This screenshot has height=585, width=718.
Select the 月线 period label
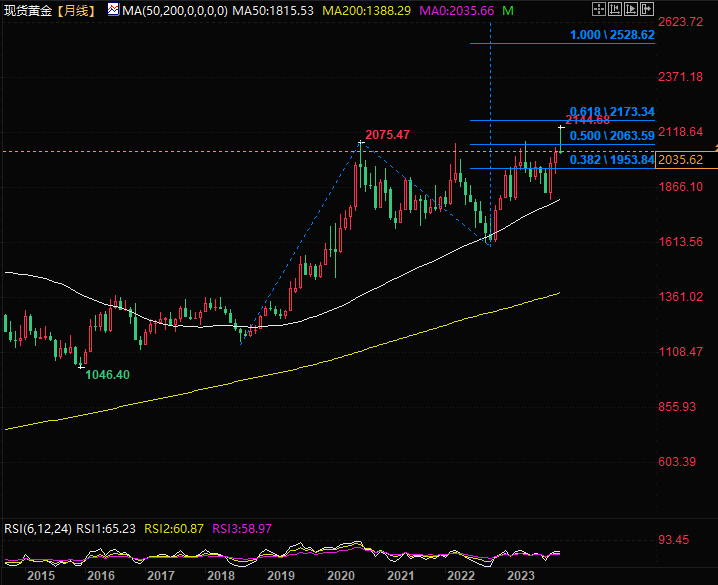pyautogui.click(x=76, y=11)
